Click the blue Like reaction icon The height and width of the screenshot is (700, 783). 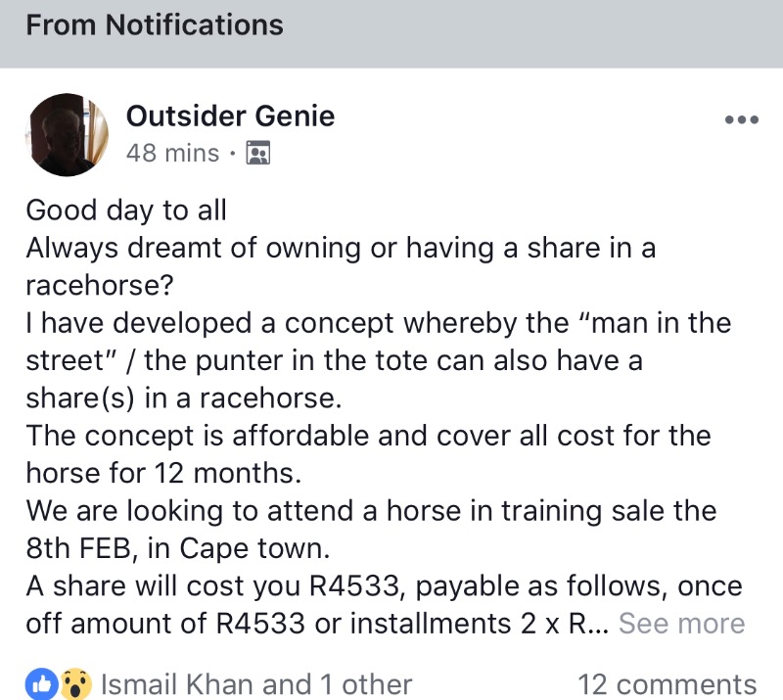pos(41,683)
